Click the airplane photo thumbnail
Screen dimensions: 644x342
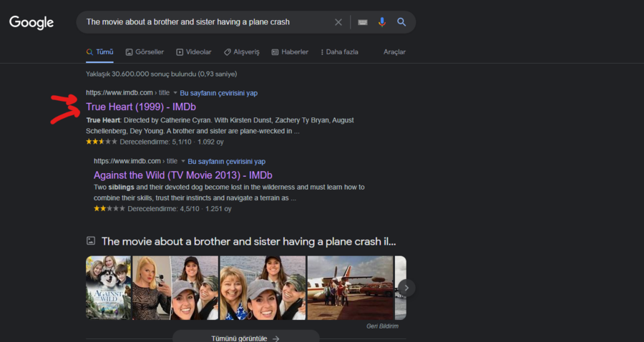point(350,288)
